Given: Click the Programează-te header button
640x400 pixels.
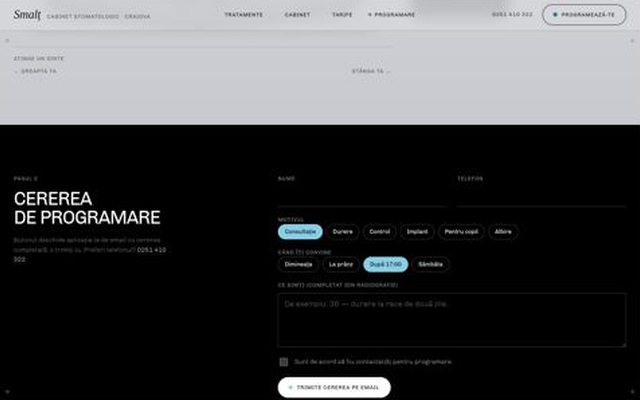Looking at the screenshot, I should click(584, 15).
